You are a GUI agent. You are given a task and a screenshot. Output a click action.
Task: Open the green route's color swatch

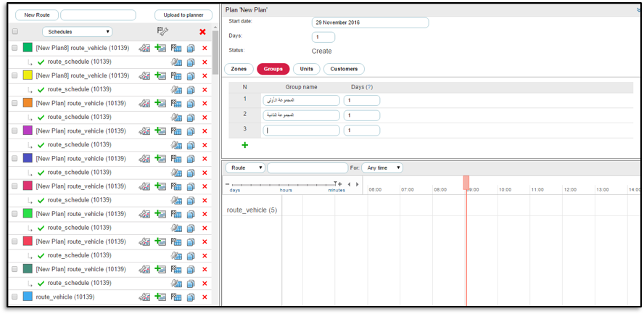tap(28, 48)
